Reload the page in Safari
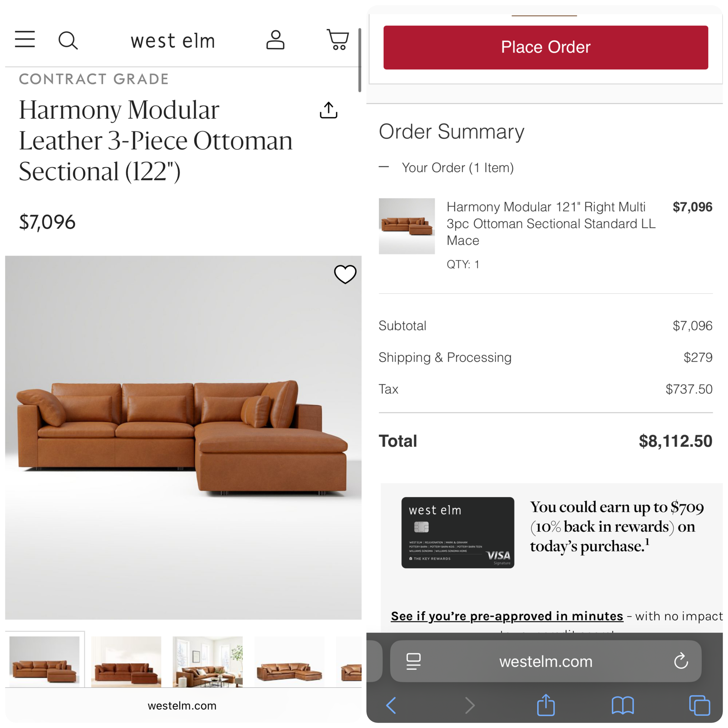This screenshot has height=728, width=728. tap(681, 662)
